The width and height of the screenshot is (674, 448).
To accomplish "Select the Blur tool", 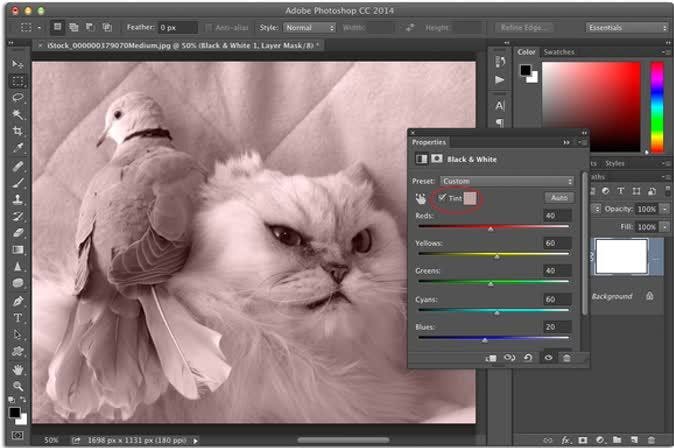I will point(17,267).
